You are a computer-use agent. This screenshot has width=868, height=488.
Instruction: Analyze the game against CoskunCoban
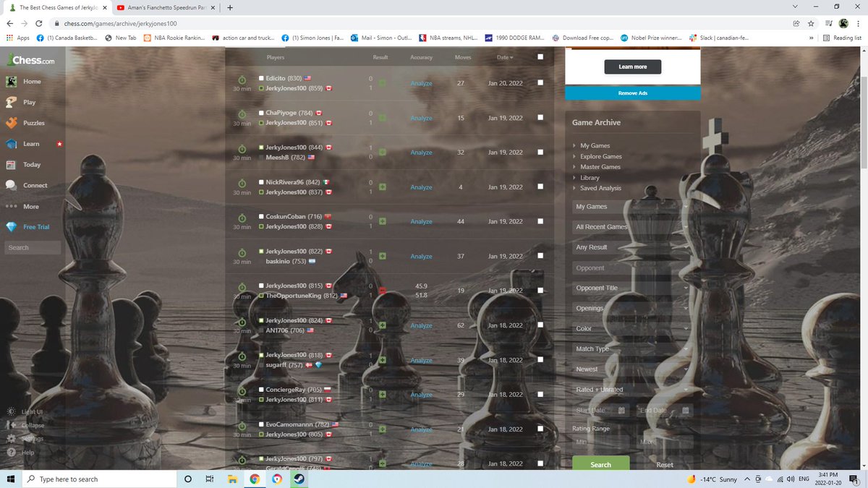[421, 221]
